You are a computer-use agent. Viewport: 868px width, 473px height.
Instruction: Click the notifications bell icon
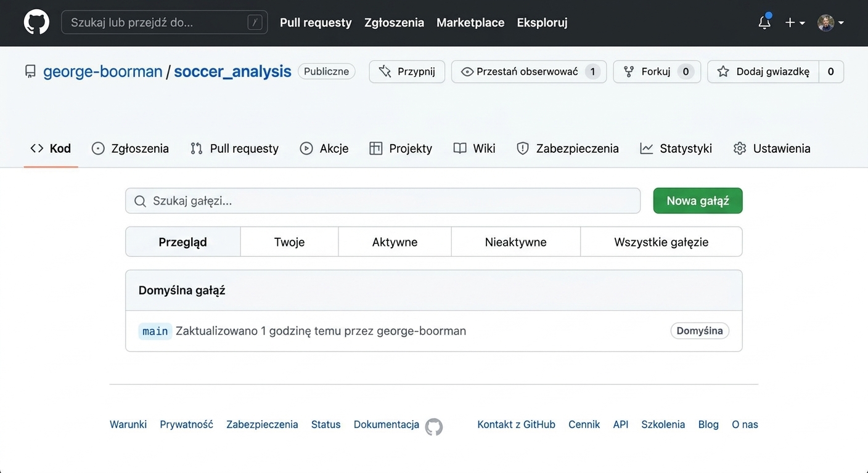(x=764, y=23)
